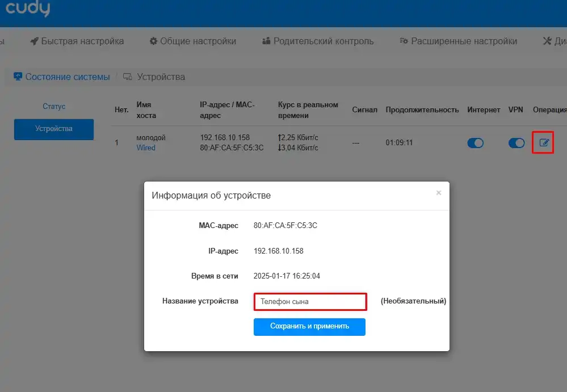The height and width of the screenshot is (392, 567).
Task: Open Быстрая настройка menu
Action: click(77, 41)
